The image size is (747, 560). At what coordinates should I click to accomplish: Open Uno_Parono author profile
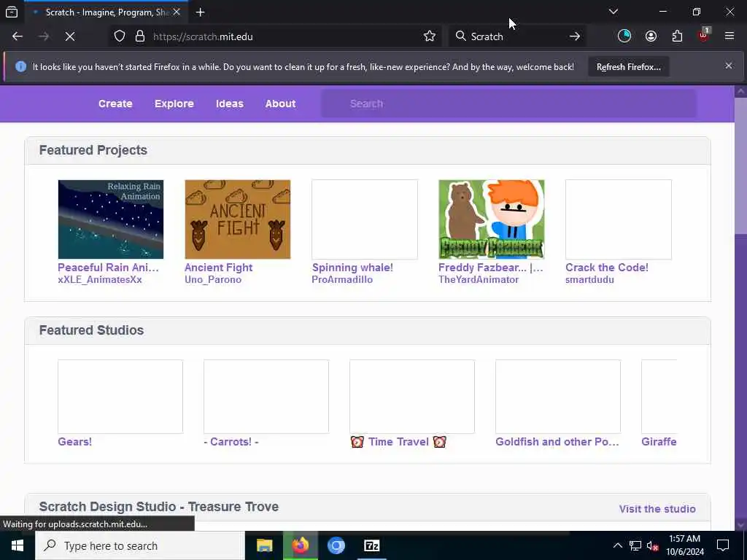tap(213, 279)
